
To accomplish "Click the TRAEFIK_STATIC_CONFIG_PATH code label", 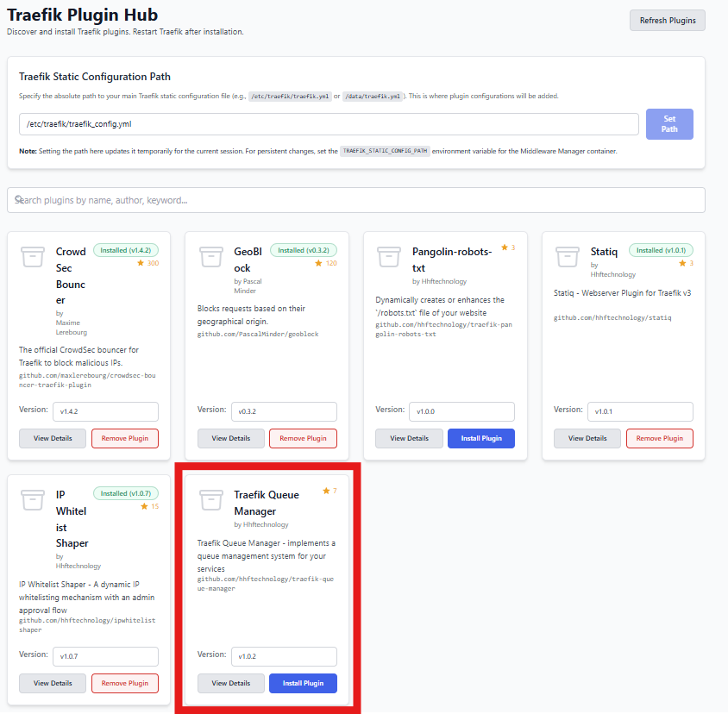I will click(385, 151).
